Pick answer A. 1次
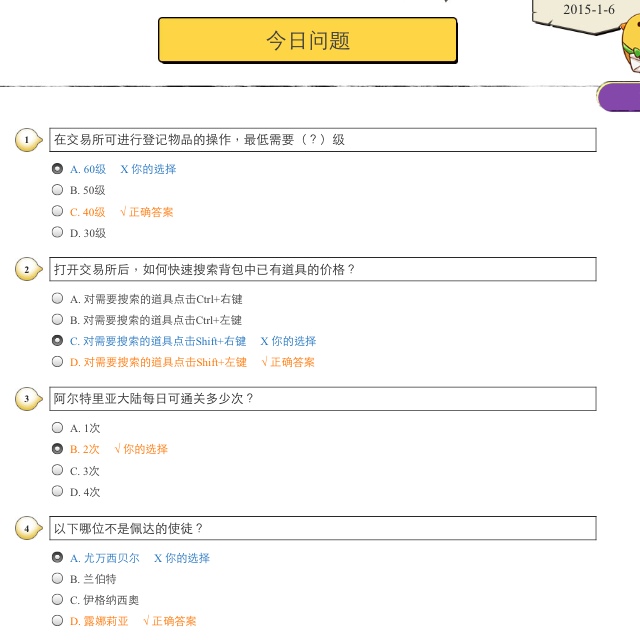Viewport: 640px width, 640px height. coord(57,428)
